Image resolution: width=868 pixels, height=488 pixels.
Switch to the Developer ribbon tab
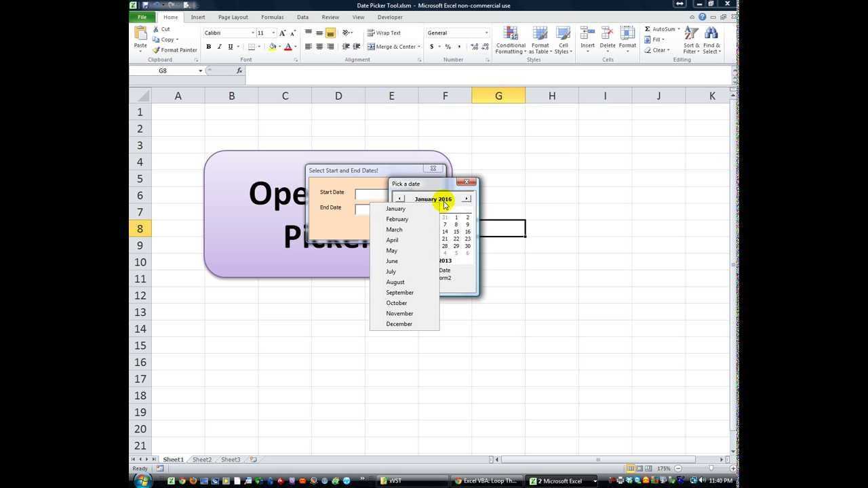(389, 17)
